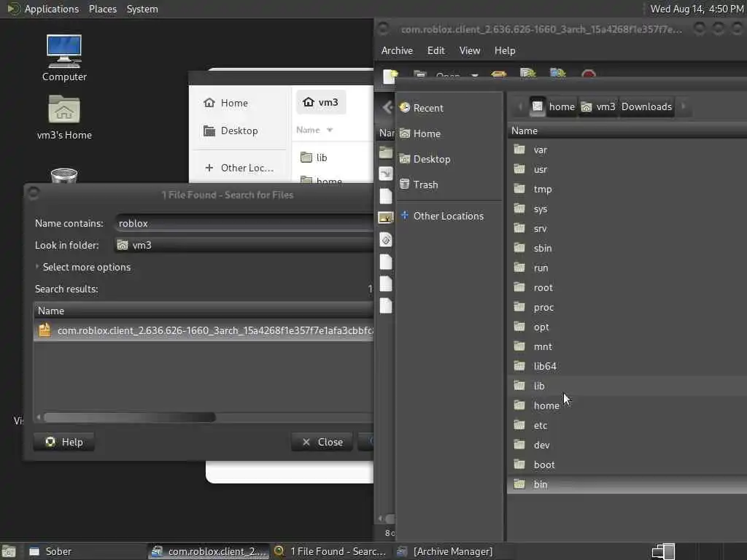Click the Add folder toolbar icon
Viewport: 747px width, 560px height.
click(x=558, y=74)
